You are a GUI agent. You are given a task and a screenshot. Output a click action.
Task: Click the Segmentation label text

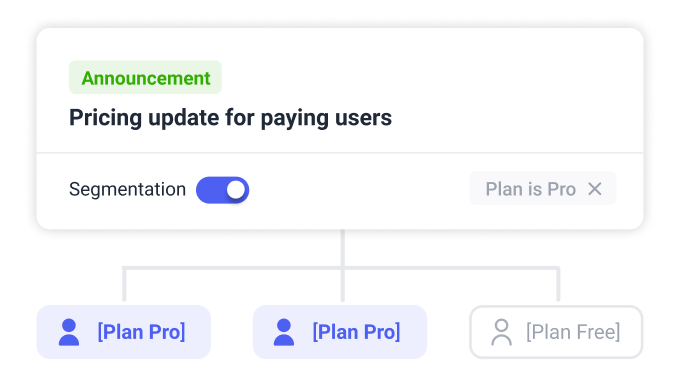point(127,189)
